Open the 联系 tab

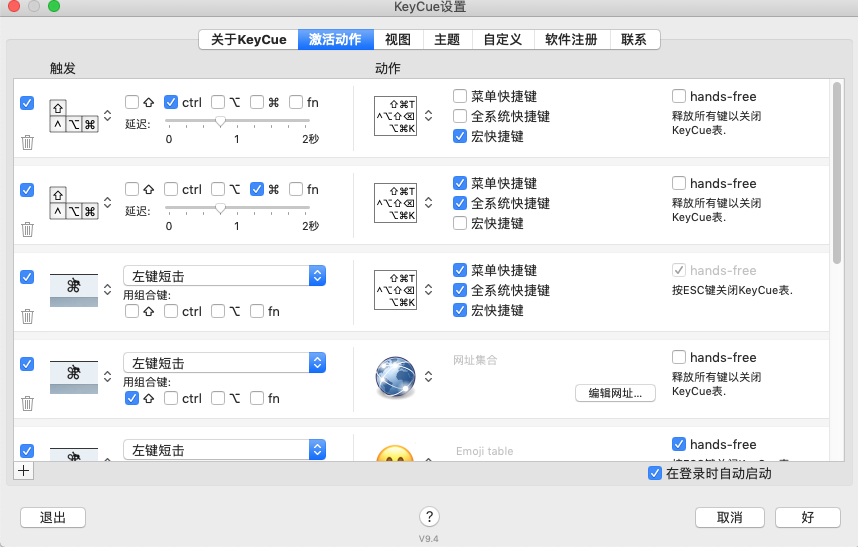click(x=634, y=40)
